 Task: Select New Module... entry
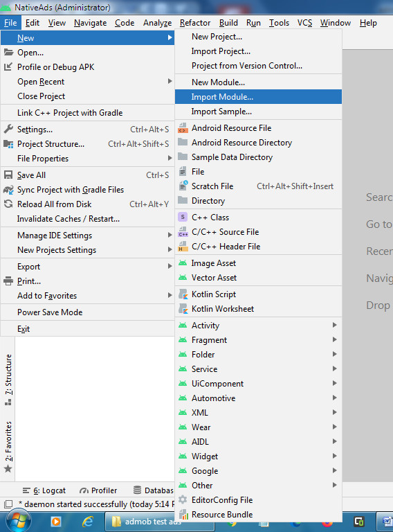tap(258, 82)
